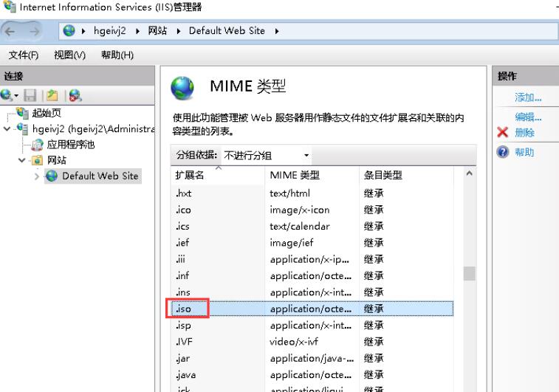Select the .IVF extension row
The width and height of the screenshot is (559, 392).
312,341
